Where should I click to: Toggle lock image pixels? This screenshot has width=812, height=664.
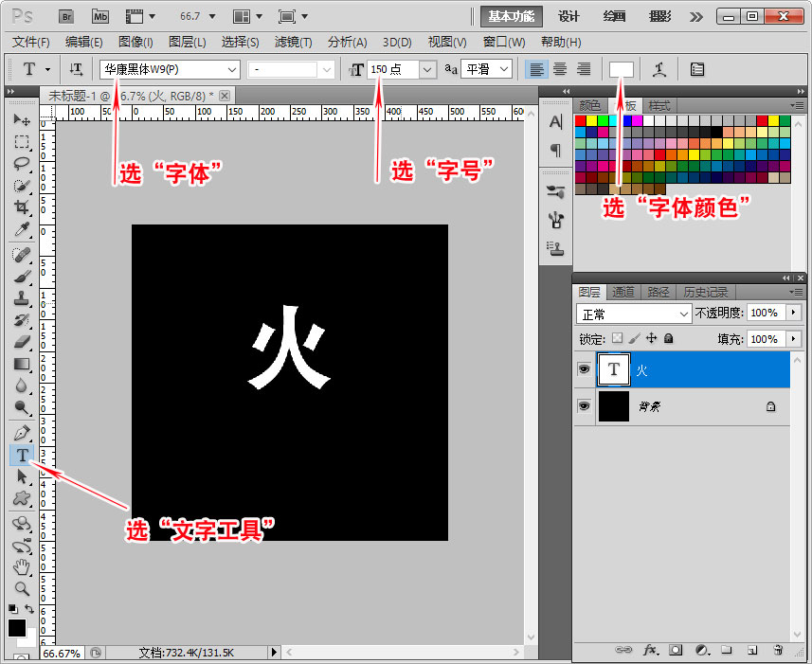[x=635, y=338]
